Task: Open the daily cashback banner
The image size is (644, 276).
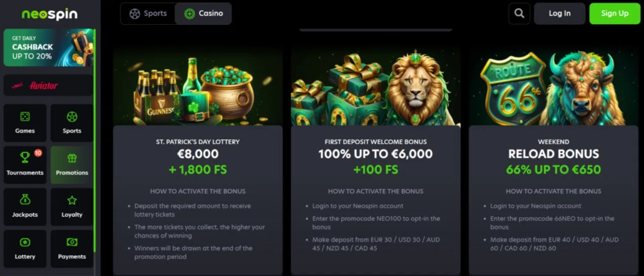Action: tap(48, 48)
